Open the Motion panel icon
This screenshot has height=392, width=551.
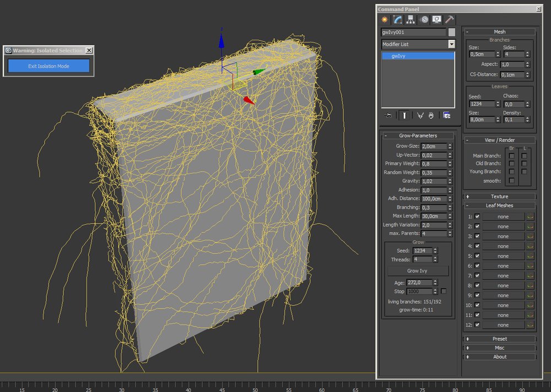(424, 20)
